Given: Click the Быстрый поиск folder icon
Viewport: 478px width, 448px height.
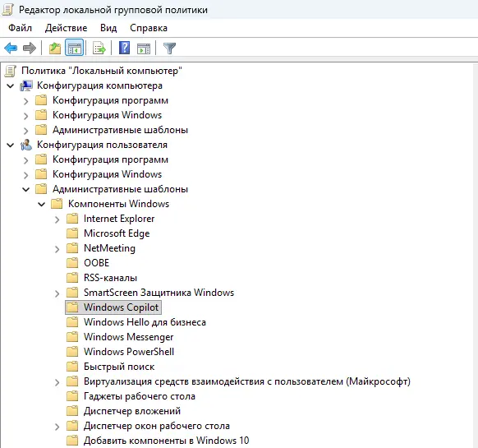Looking at the screenshot, I should click(72, 367).
